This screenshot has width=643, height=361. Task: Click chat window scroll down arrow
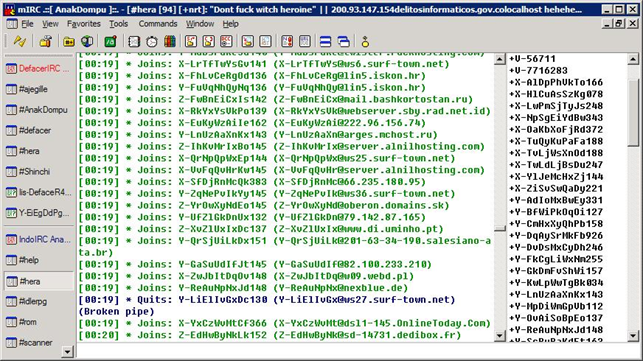pyautogui.click(x=499, y=336)
